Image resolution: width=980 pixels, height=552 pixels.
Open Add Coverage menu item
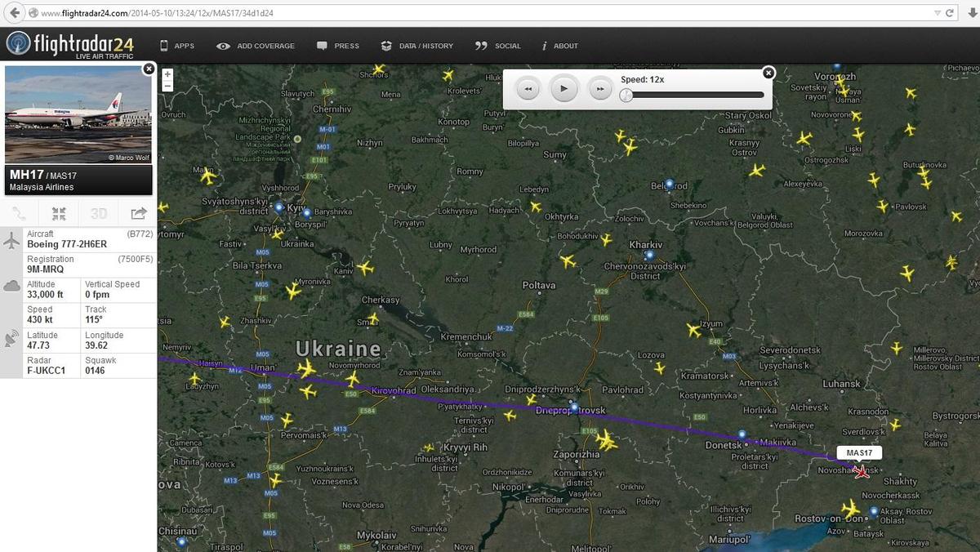[x=256, y=46]
